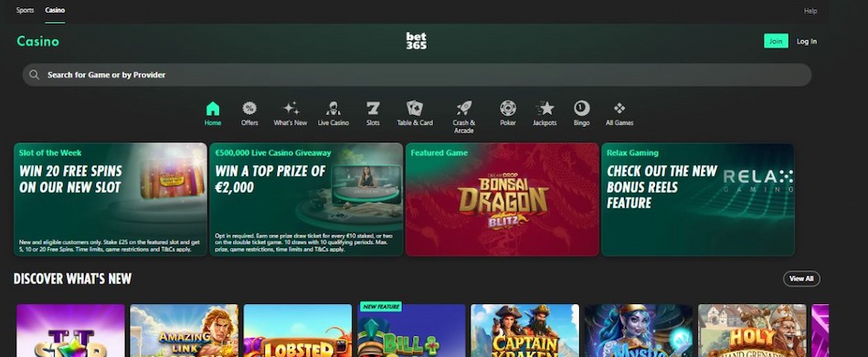868x357 pixels.
Task: Click the bet365 logo
Action: point(417,41)
